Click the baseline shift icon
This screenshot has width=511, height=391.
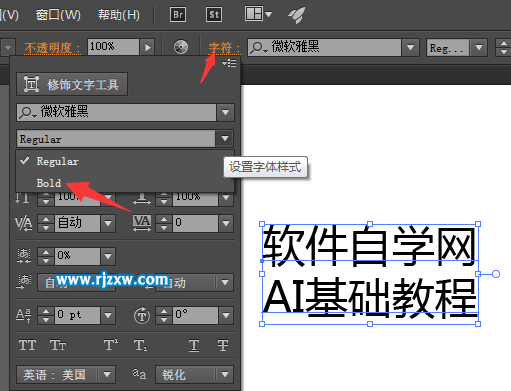point(24,315)
